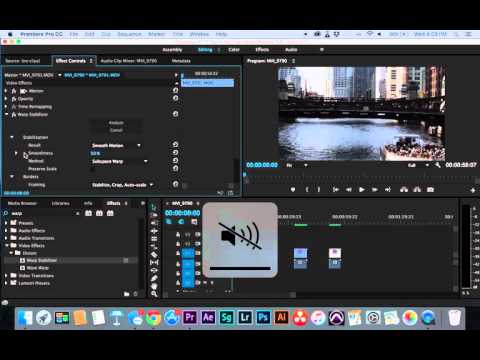
Task: Play the Program monitor
Action: click(362, 190)
